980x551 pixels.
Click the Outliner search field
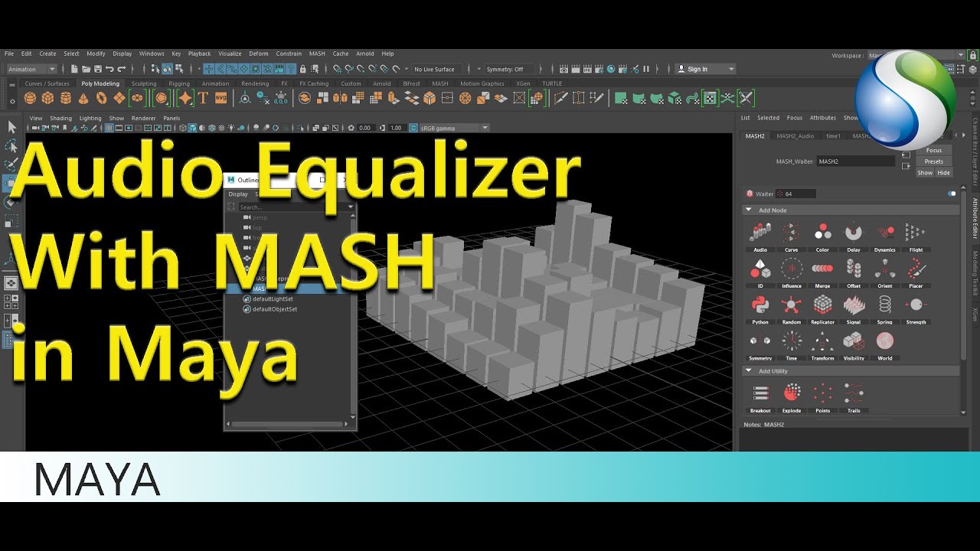click(x=292, y=207)
